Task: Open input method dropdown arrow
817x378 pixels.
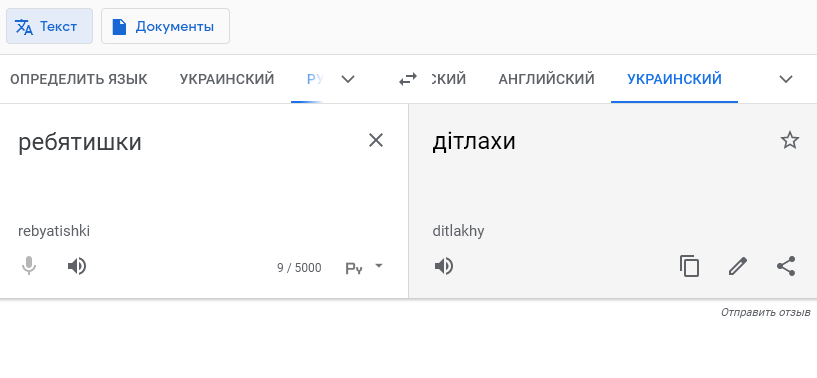Action: (379, 266)
